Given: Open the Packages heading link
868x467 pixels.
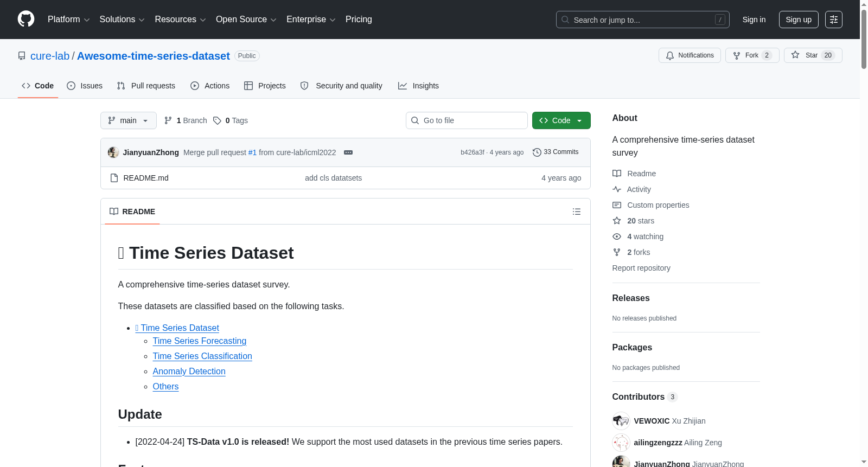Looking at the screenshot, I should click(x=632, y=347).
